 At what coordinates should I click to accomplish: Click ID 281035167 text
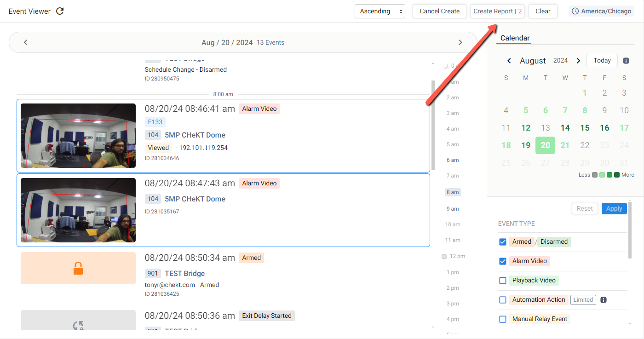(x=162, y=212)
